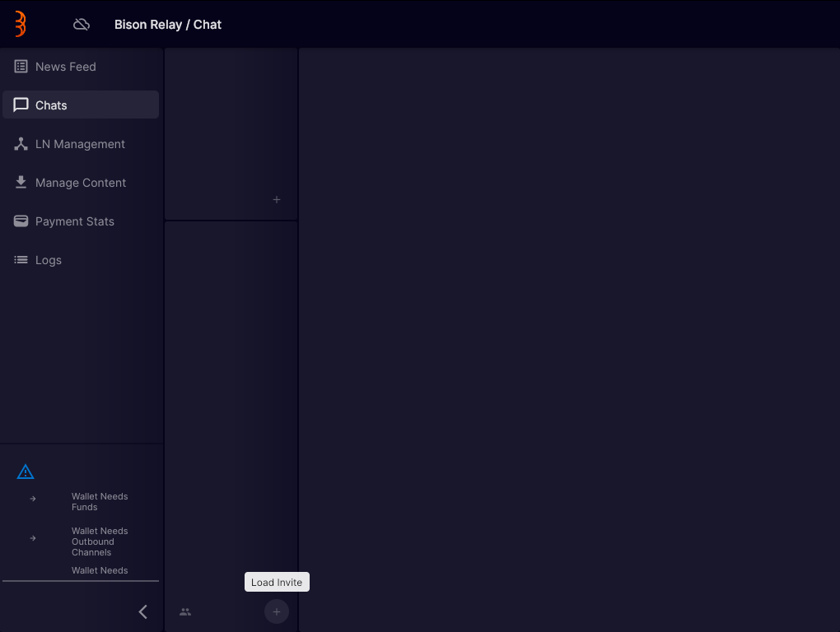Click the Chats speech bubble icon

pos(21,105)
